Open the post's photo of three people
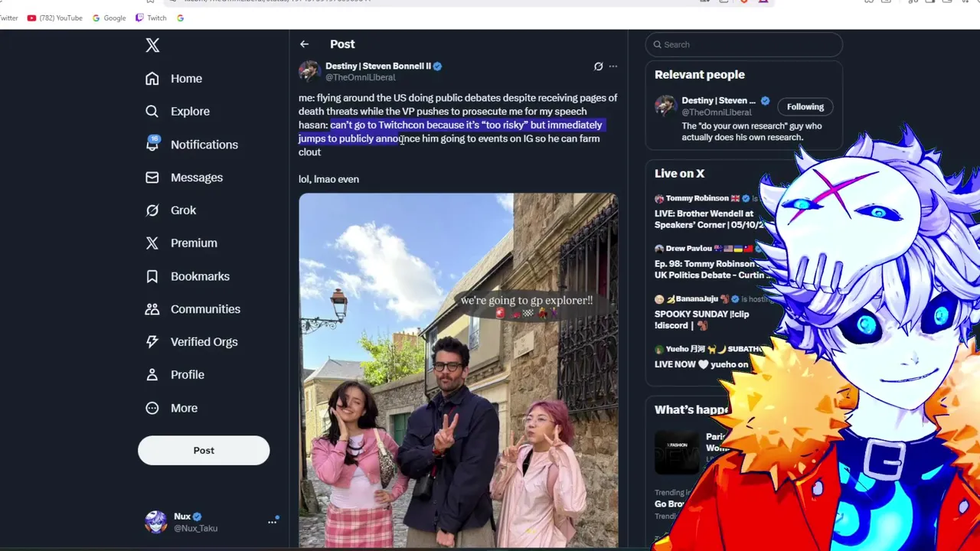Screen dimensions: 980x551 [458, 371]
